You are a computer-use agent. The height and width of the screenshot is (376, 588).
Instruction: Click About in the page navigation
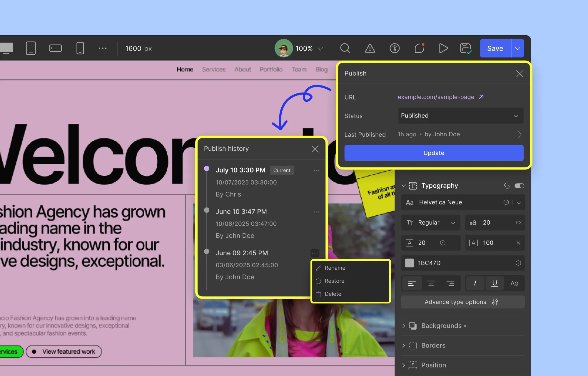(x=243, y=69)
